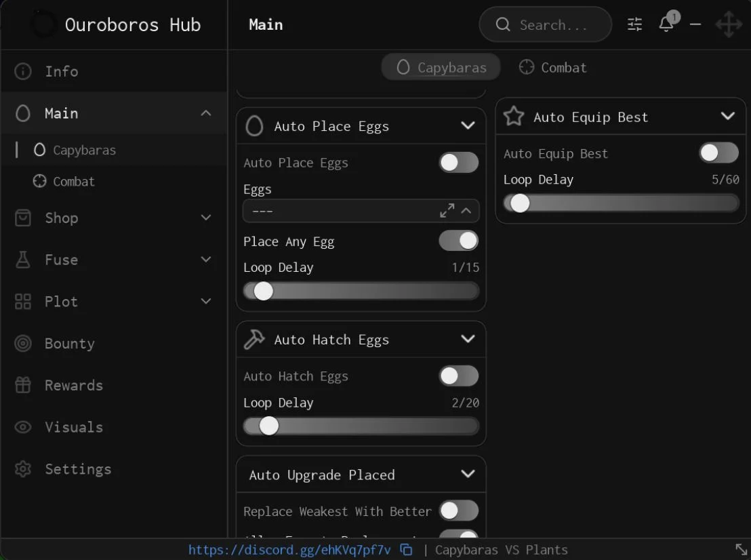
Task: Switch to the Combat top tab
Action: click(552, 67)
